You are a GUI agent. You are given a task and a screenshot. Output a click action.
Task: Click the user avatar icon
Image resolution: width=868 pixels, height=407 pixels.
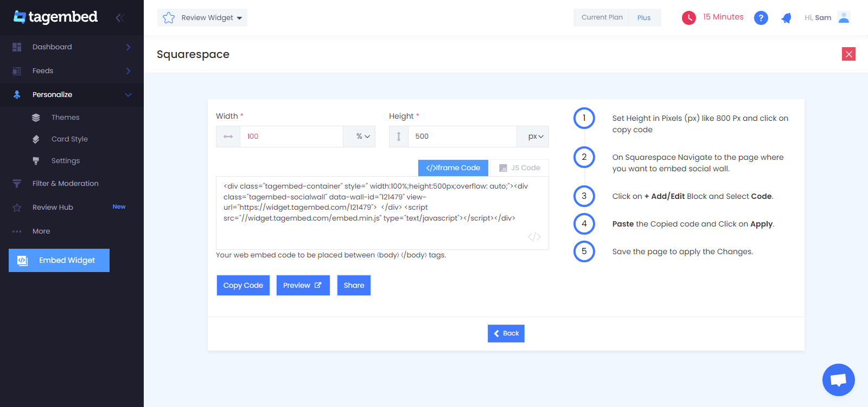844,17
